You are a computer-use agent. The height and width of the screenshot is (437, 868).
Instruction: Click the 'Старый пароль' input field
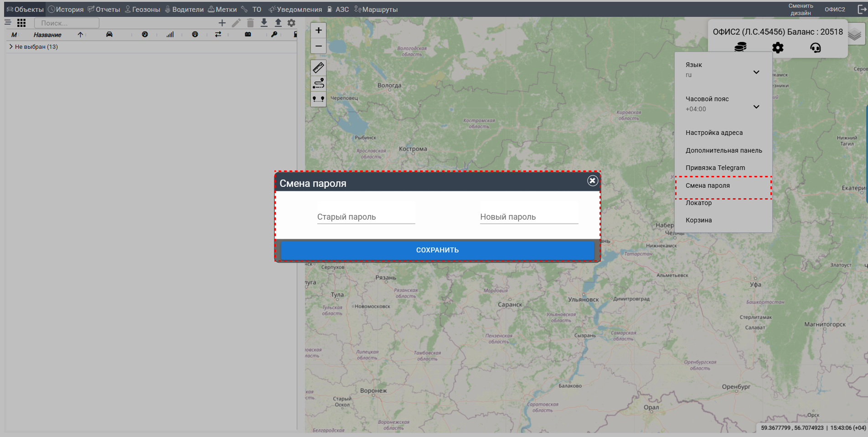[x=366, y=217]
